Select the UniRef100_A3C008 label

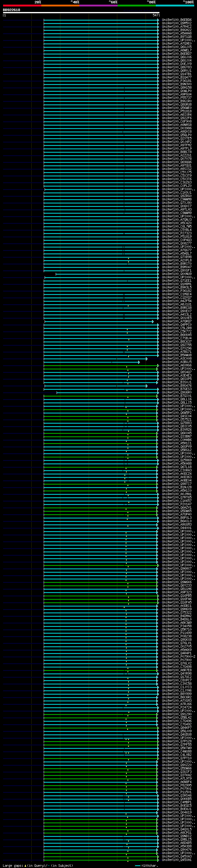coord(176,358)
